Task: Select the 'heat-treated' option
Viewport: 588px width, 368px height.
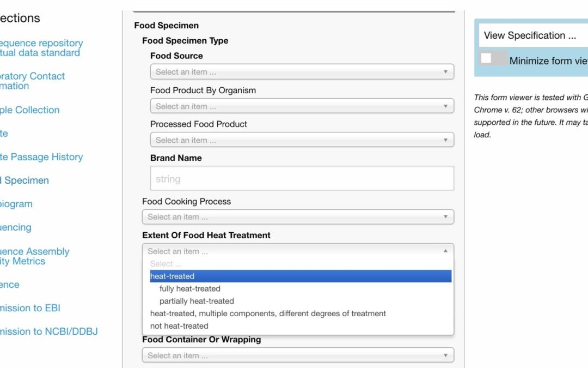Action: tap(301, 276)
